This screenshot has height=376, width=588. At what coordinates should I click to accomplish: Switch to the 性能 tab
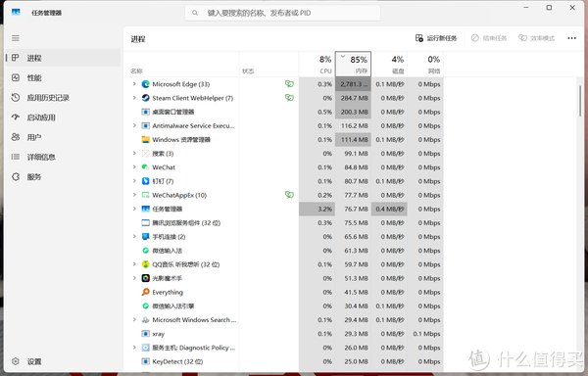tap(63, 78)
